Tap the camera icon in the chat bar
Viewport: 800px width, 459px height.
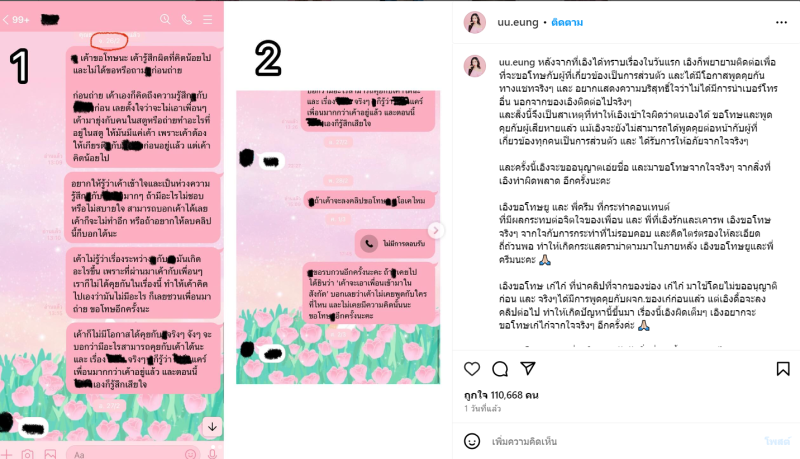[x=28, y=453]
